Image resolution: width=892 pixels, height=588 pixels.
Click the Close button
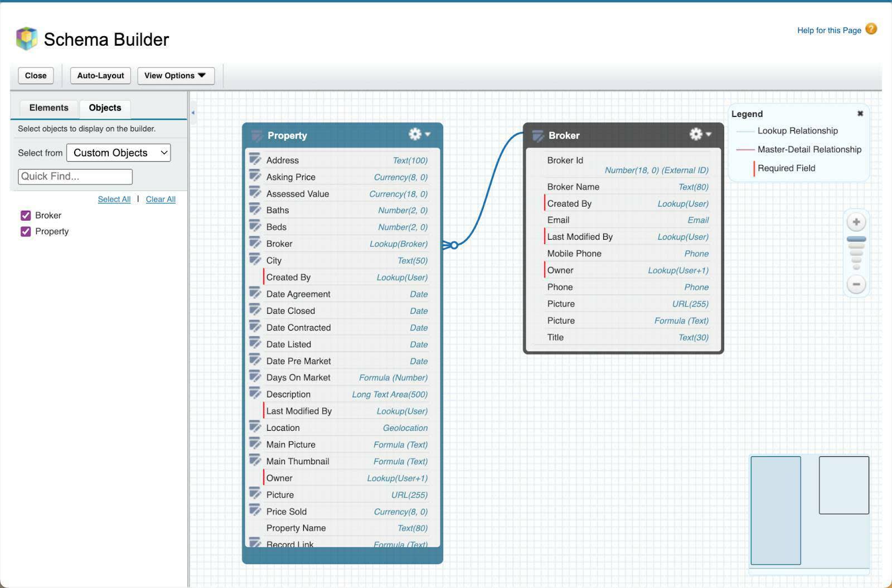[x=36, y=76]
